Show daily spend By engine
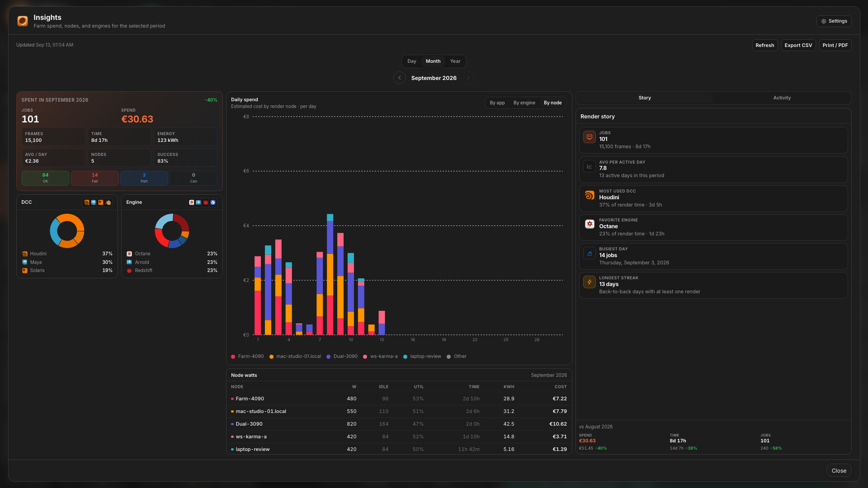The width and height of the screenshot is (868, 488). tap(524, 103)
